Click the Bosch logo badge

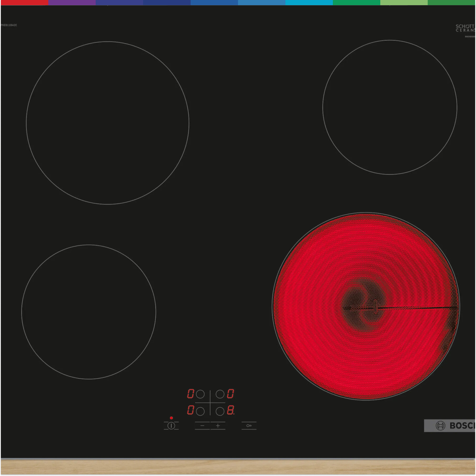(450, 426)
